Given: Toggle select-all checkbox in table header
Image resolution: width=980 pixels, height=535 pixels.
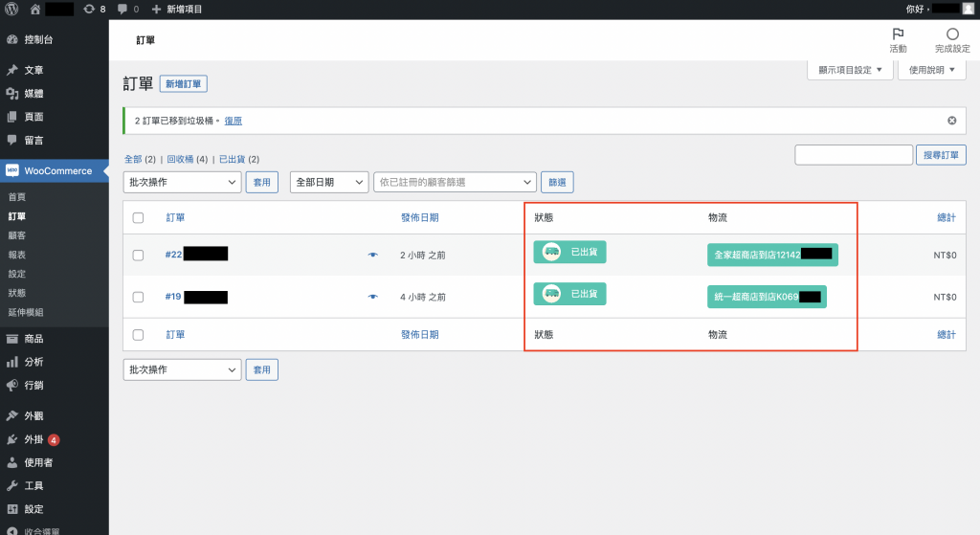Looking at the screenshot, I should (138, 218).
